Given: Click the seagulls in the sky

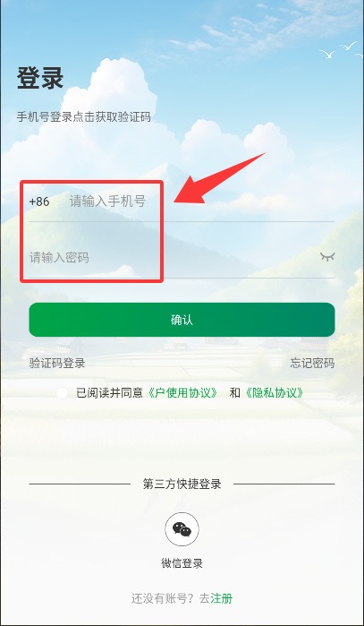Looking at the screenshot, I should 340,50.
